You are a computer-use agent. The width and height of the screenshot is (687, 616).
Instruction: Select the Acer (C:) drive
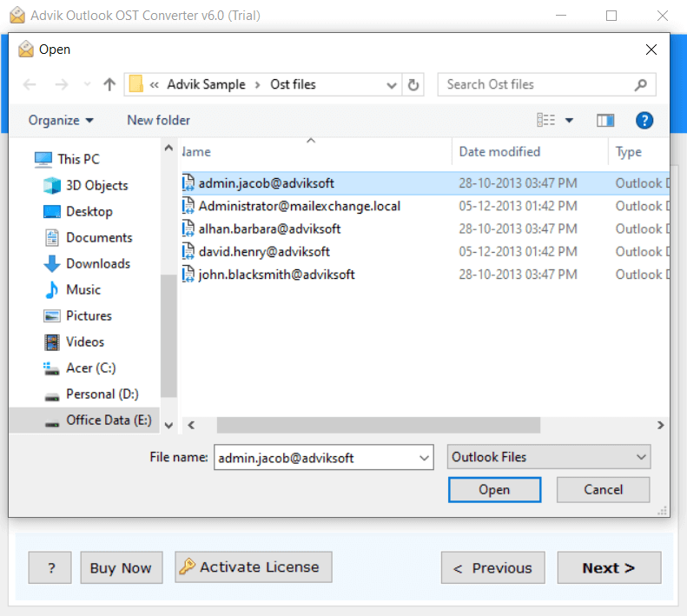[79, 368]
